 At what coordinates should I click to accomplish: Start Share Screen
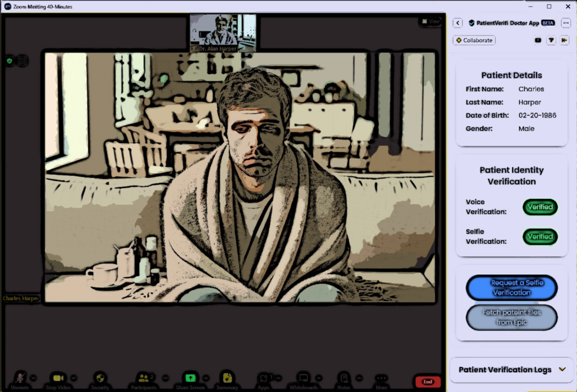(190, 378)
